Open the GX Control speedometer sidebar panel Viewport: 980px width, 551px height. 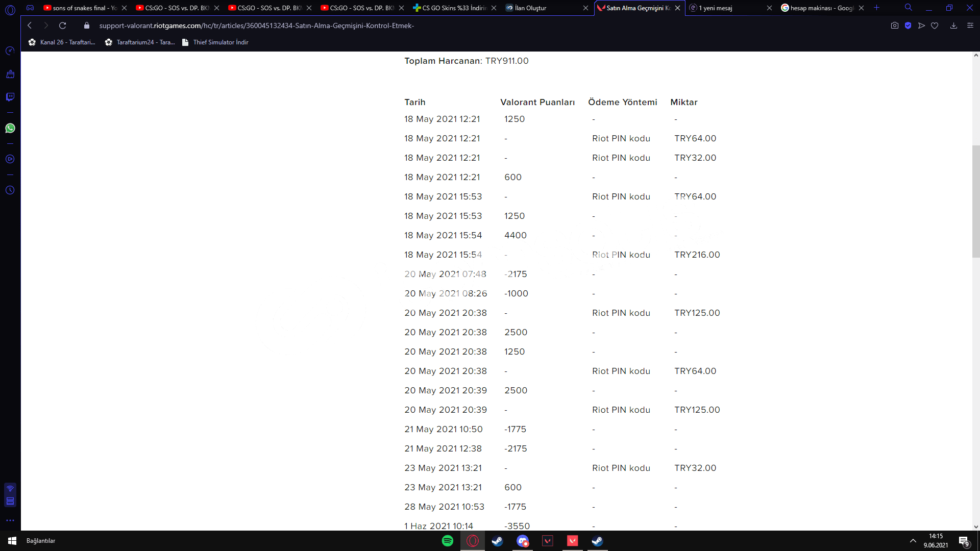tap(10, 51)
